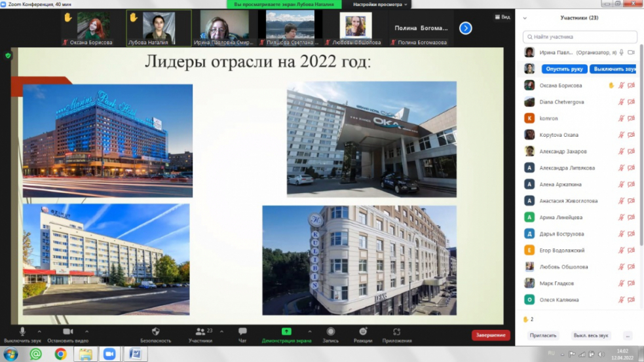Open Word document from taskbar
The height and width of the screenshot is (362, 644).
coord(135,353)
